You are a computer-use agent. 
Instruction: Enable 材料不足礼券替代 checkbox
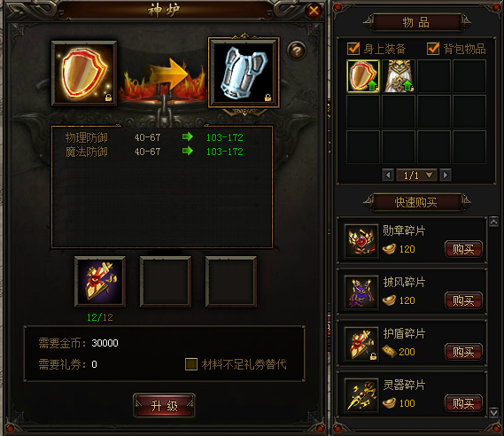[x=191, y=364]
